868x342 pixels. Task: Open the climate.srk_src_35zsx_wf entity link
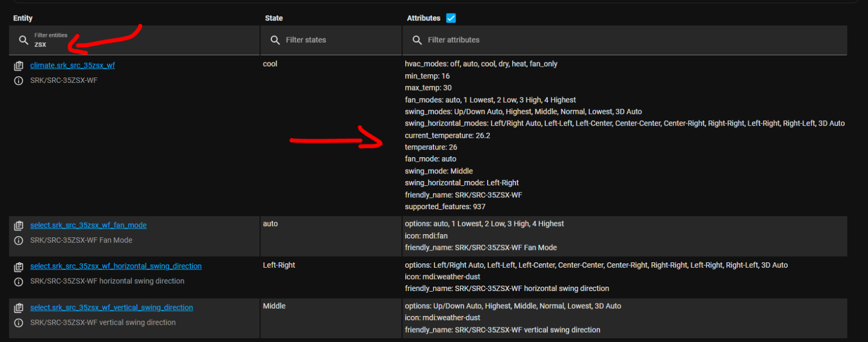pyautogui.click(x=73, y=65)
